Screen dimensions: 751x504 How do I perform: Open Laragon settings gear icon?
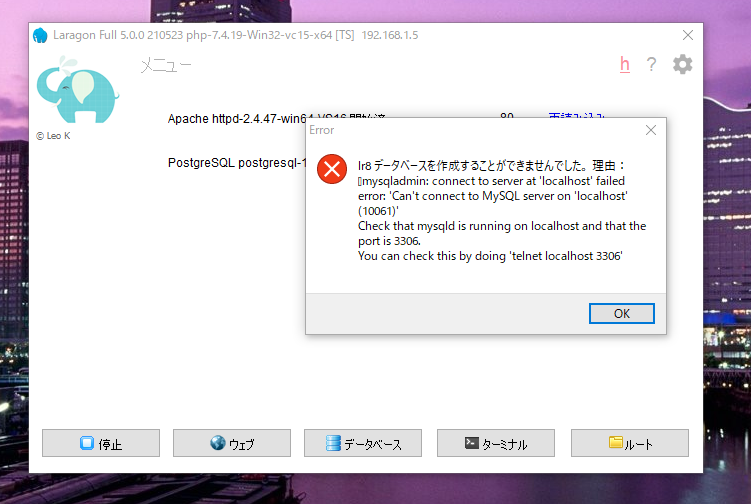click(x=683, y=64)
